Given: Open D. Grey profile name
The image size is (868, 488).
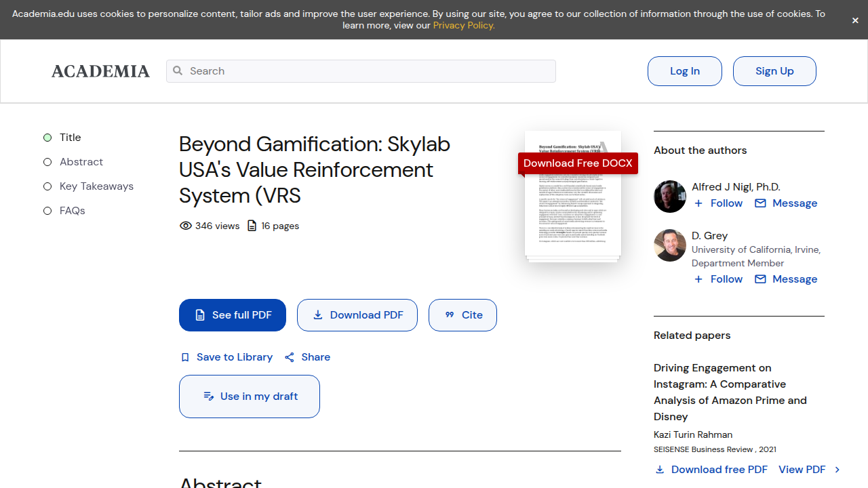Looking at the screenshot, I should point(709,236).
